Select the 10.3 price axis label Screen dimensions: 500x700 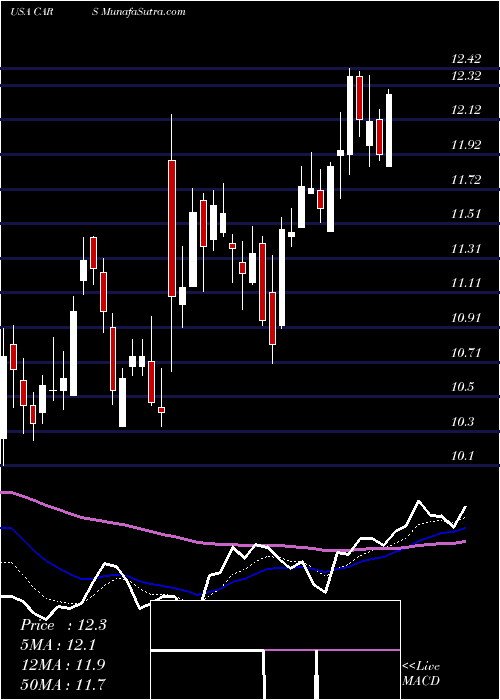point(462,422)
